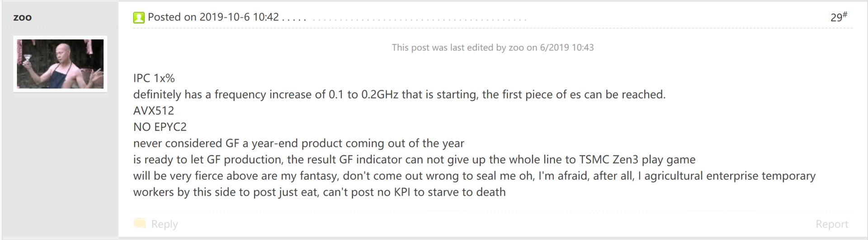Click the NO EPYC2 text line

160,127
